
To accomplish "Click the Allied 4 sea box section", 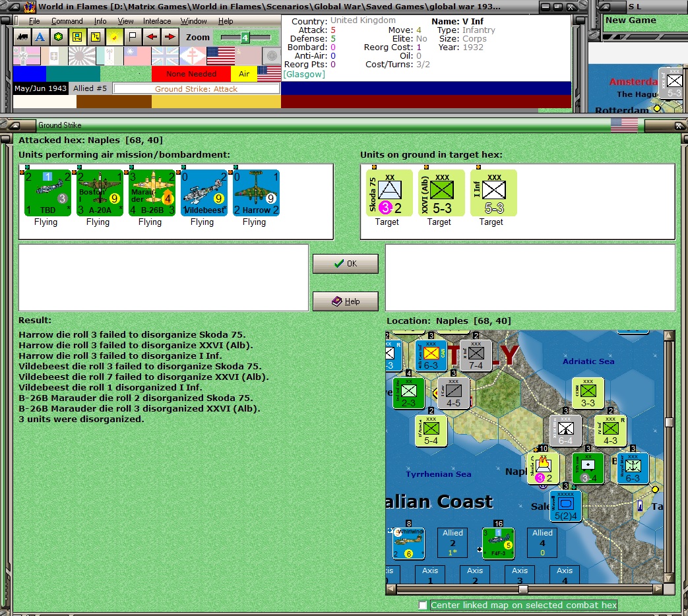I will click(542, 543).
